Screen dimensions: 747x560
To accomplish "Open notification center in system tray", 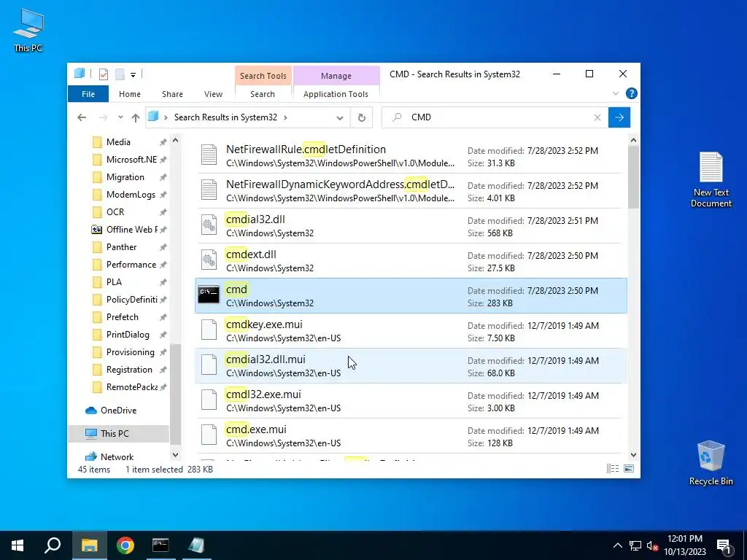I will 724,545.
